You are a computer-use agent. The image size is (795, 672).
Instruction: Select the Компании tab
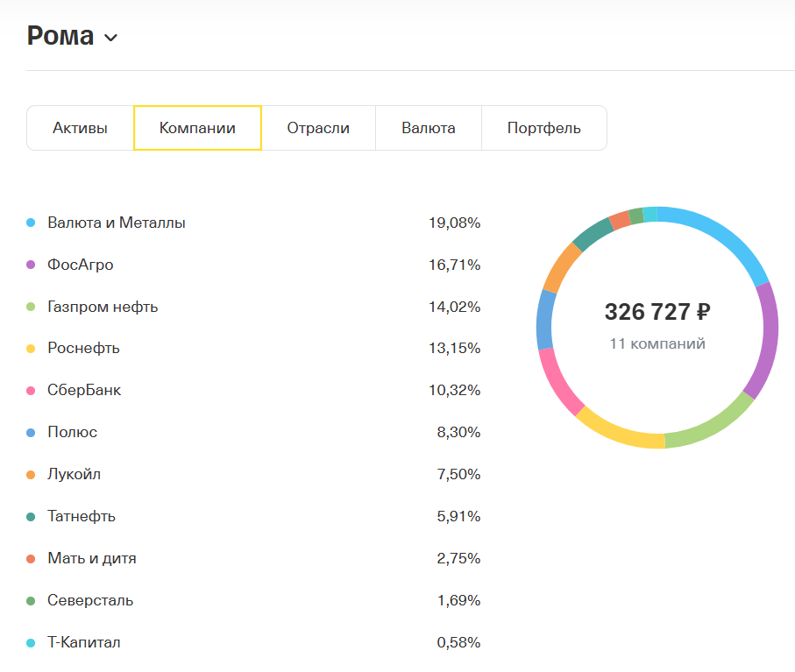pyautogui.click(x=197, y=128)
